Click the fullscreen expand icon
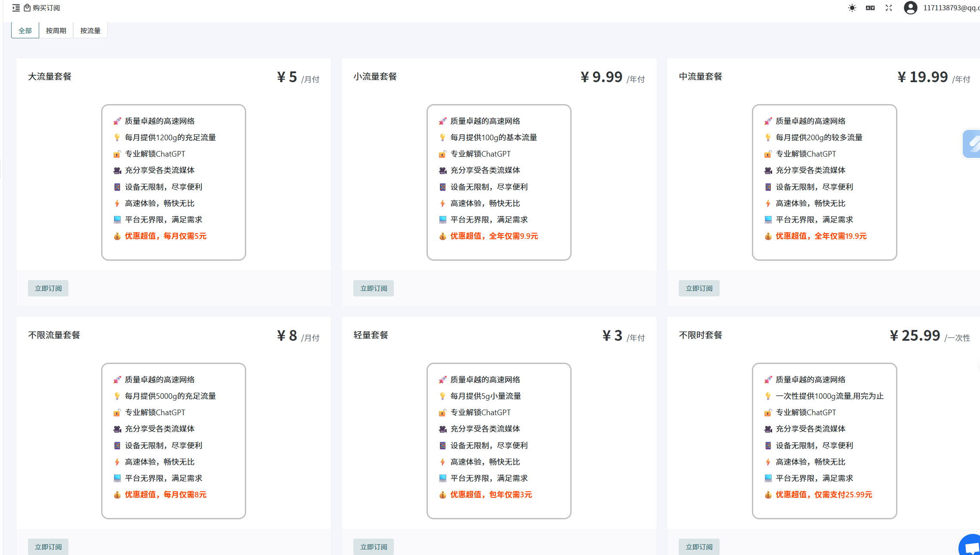 pos(888,8)
